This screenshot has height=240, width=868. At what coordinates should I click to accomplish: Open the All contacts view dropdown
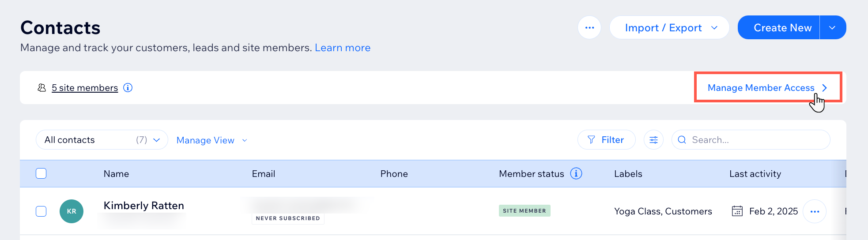pos(102,140)
